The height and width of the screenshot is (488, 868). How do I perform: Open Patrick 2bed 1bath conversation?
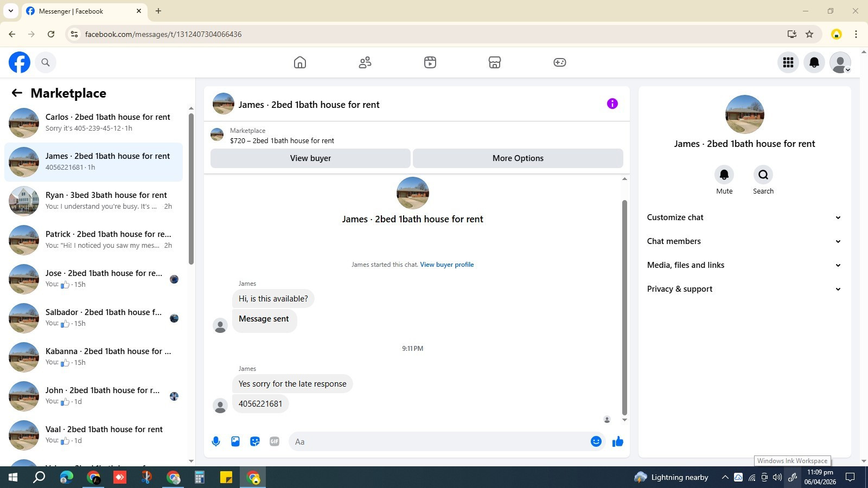point(93,240)
